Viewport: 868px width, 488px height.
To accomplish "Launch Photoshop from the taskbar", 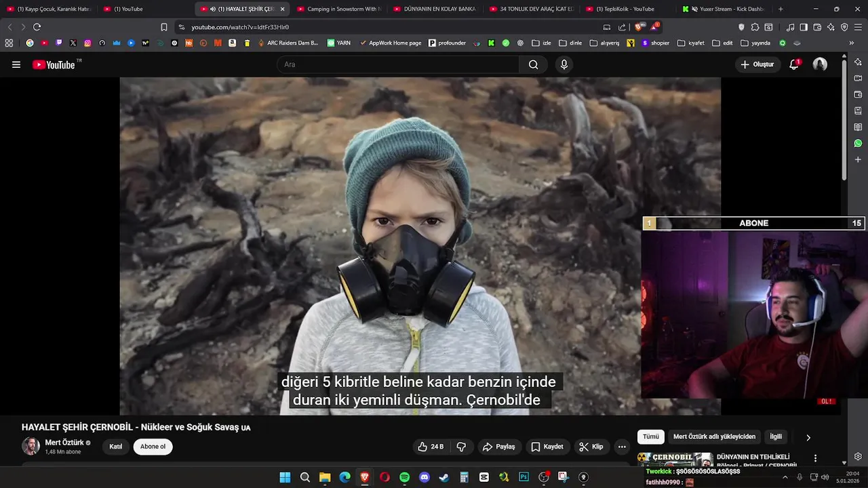I will 524,477.
